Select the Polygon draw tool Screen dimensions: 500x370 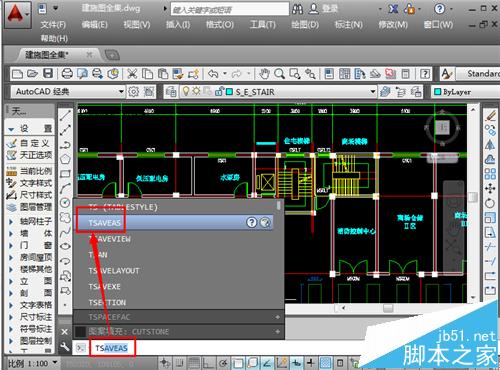tap(65, 159)
